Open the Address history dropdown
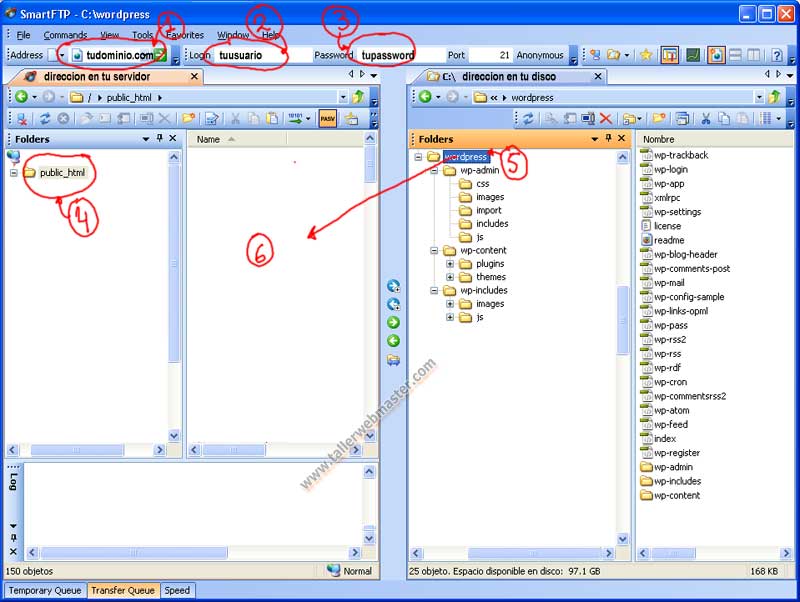Screen dimensions: 800x602 click(x=62, y=55)
